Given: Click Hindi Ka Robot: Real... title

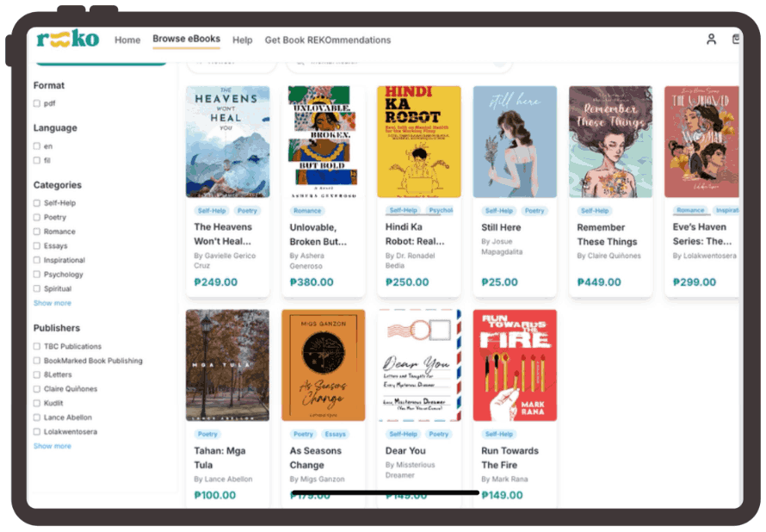Looking at the screenshot, I should (x=415, y=234).
